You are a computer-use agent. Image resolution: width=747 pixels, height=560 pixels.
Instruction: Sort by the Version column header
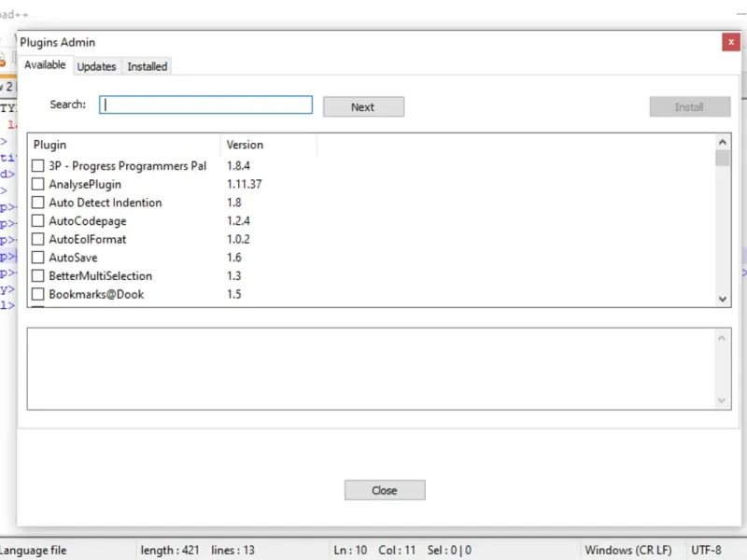[269, 145]
